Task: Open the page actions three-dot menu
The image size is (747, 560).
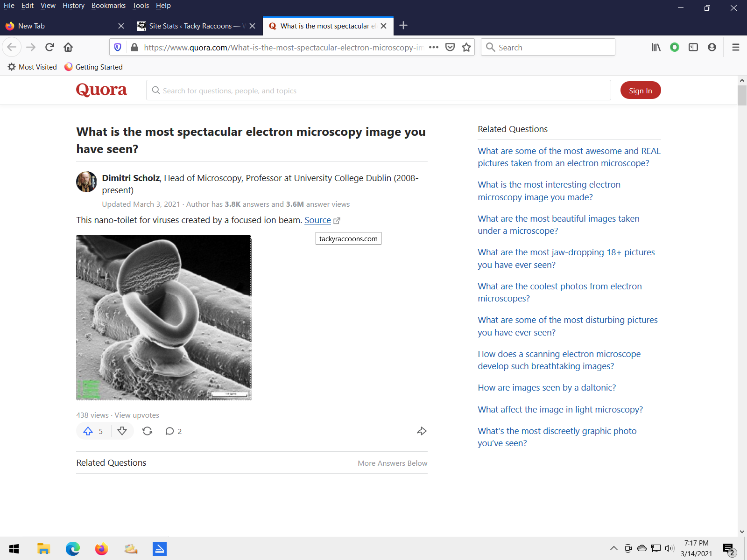Action: [434, 47]
